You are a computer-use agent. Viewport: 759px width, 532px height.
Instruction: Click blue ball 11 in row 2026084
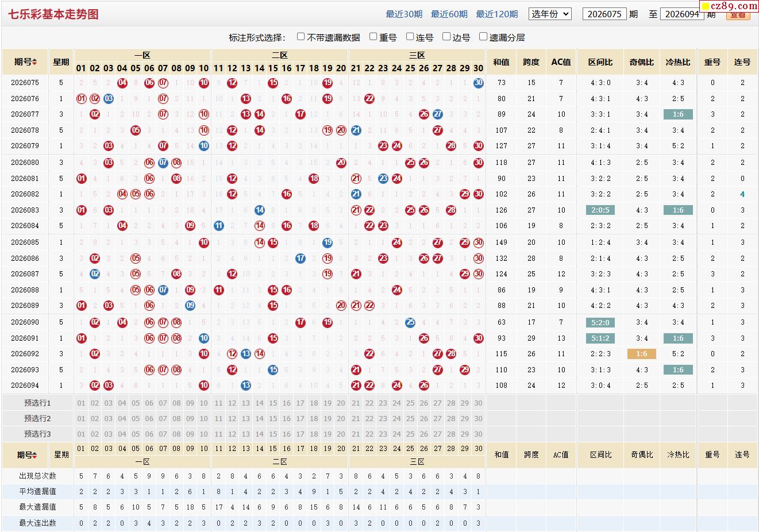[218, 226]
